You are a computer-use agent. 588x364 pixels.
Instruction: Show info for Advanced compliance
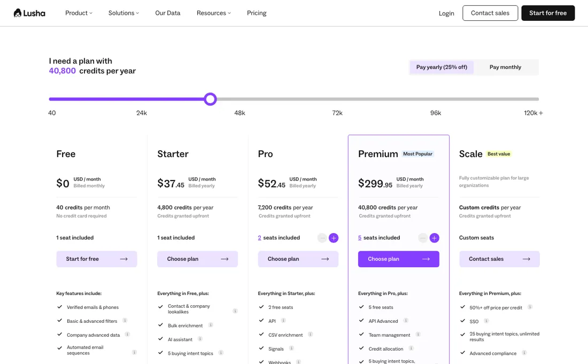click(524, 353)
